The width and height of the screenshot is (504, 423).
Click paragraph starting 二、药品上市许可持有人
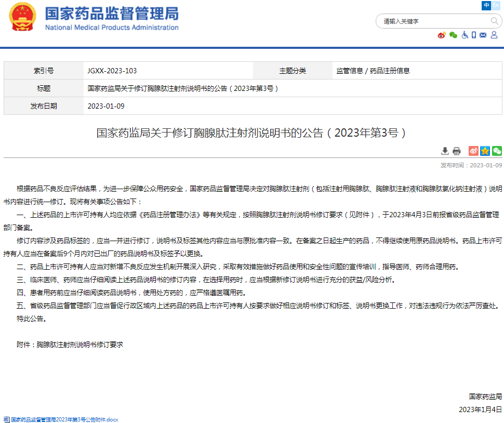click(x=240, y=267)
